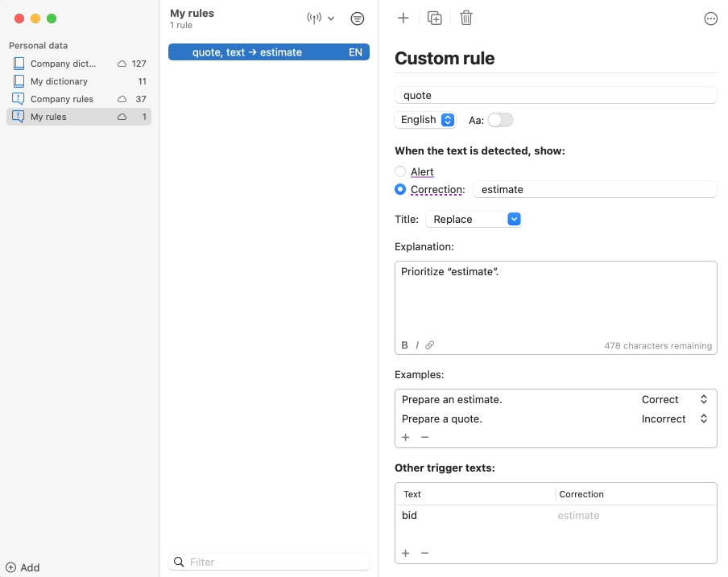The height and width of the screenshot is (577, 728).
Task: Open the more options ellipsis menu
Action: pyautogui.click(x=710, y=19)
